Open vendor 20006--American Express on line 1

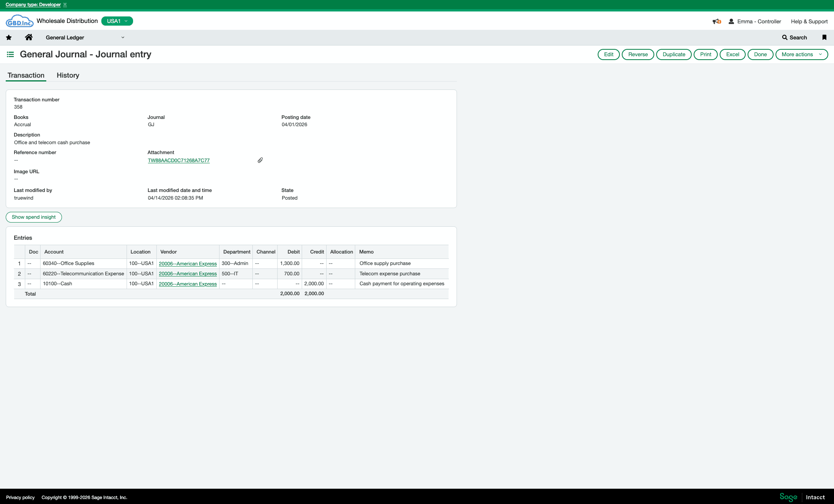pos(187,263)
